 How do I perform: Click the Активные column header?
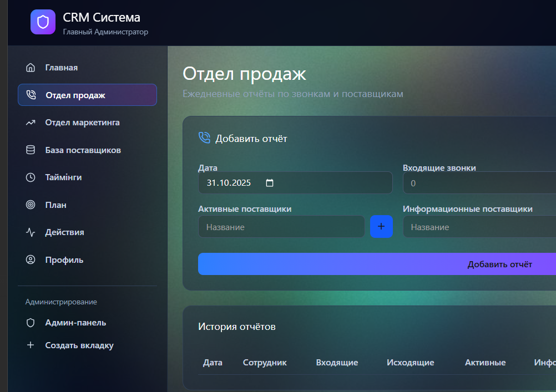coord(486,363)
